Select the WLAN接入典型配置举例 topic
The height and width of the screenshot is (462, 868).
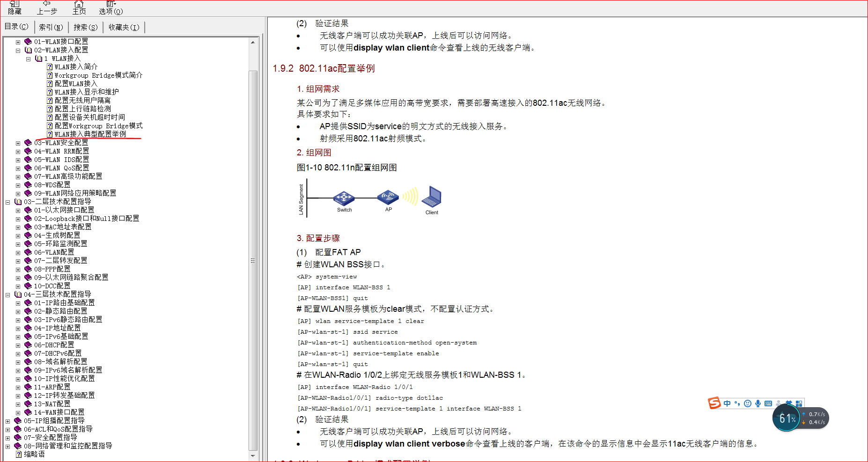point(90,134)
